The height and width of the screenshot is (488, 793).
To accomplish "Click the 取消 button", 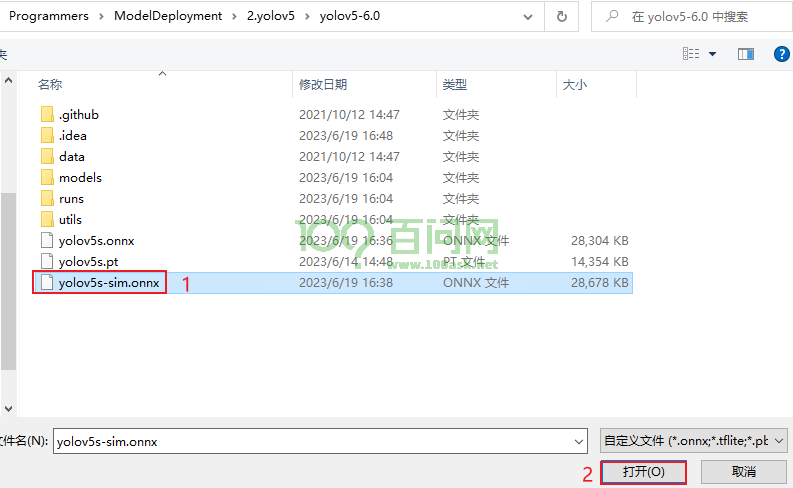I will [743, 471].
